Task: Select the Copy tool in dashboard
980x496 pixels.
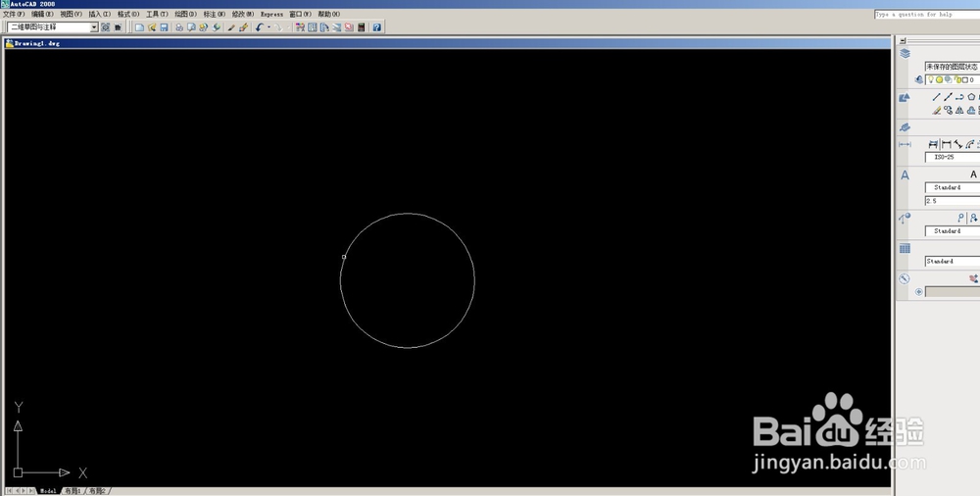Action: tap(948, 110)
